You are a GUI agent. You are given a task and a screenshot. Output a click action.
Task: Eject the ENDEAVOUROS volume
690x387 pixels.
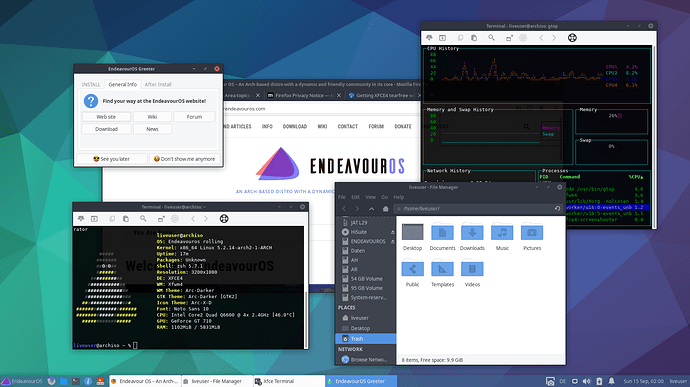coord(393,241)
